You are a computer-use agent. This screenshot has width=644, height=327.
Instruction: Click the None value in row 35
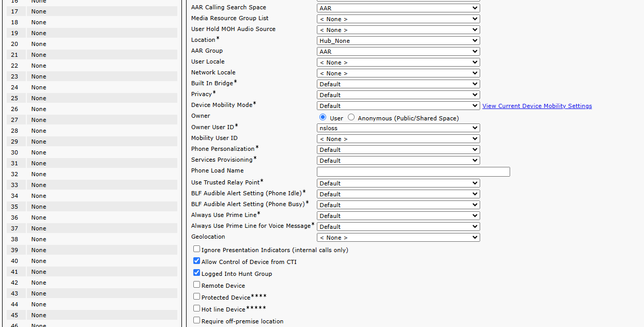tap(39, 207)
